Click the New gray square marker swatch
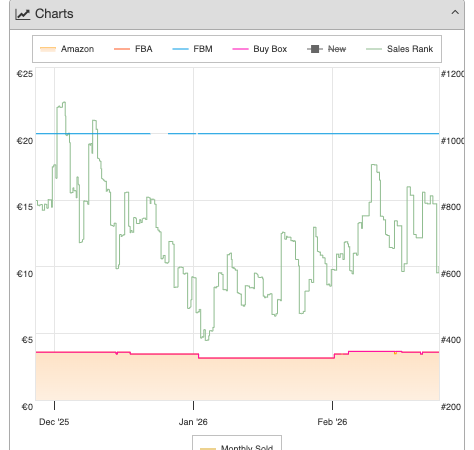474x450 pixels. pyautogui.click(x=315, y=49)
